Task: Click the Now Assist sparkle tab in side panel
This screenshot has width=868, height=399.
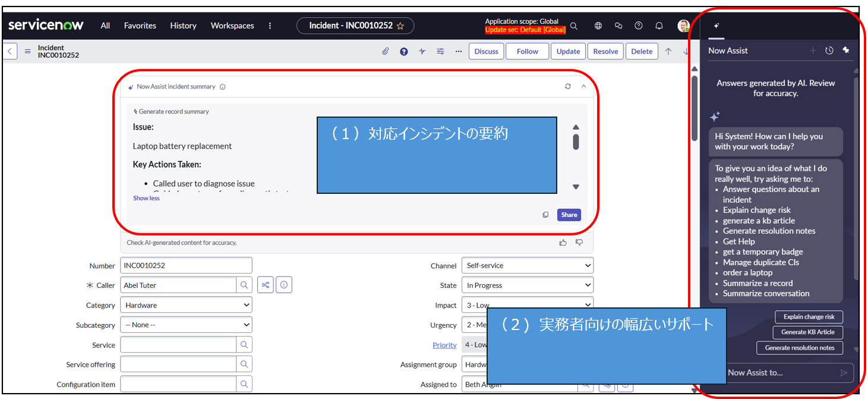Action: pyautogui.click(x=716, y=26)
